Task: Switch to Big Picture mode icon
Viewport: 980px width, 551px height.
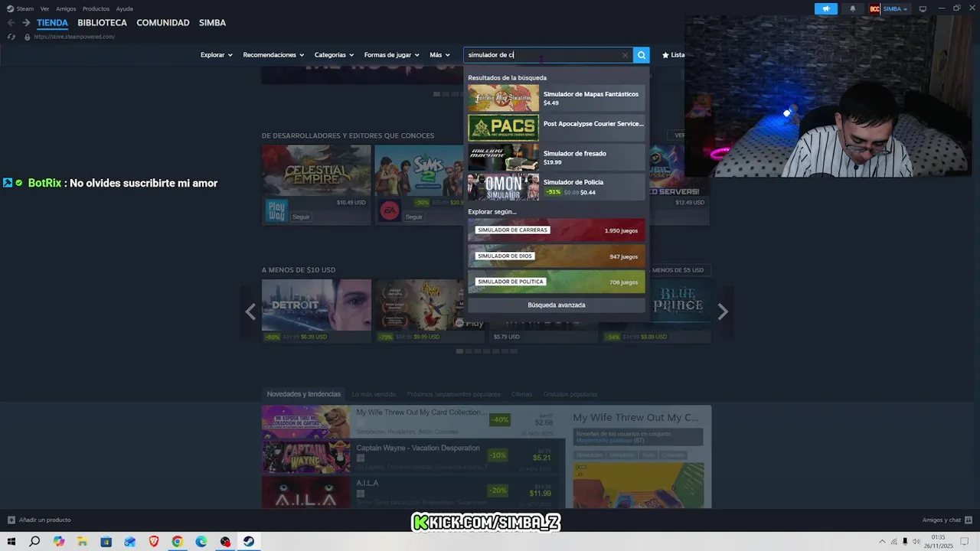Action: pos(923,9)
